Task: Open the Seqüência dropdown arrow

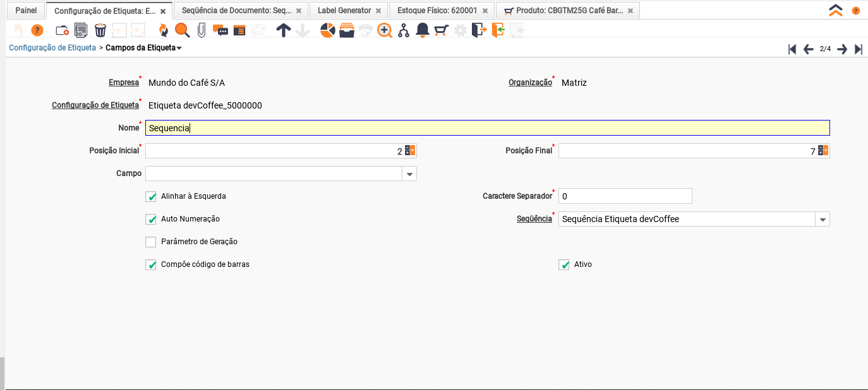Action: tap(823, 219)
